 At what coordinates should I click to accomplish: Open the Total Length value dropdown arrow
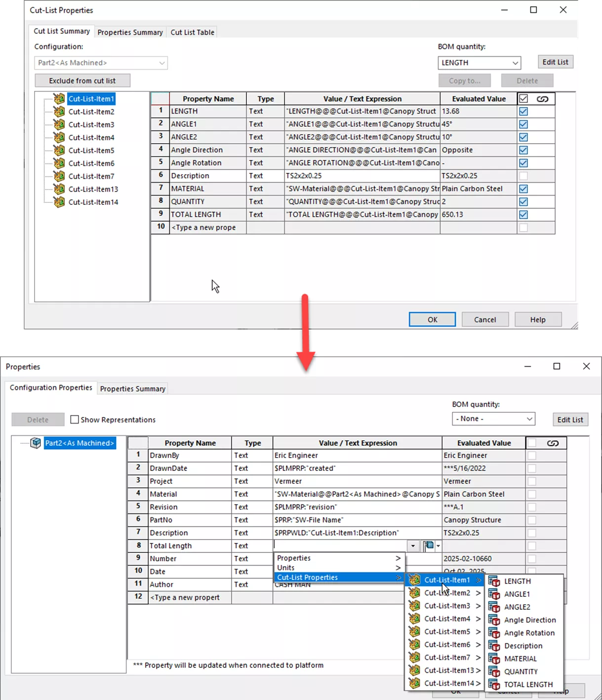pos(413,545)
